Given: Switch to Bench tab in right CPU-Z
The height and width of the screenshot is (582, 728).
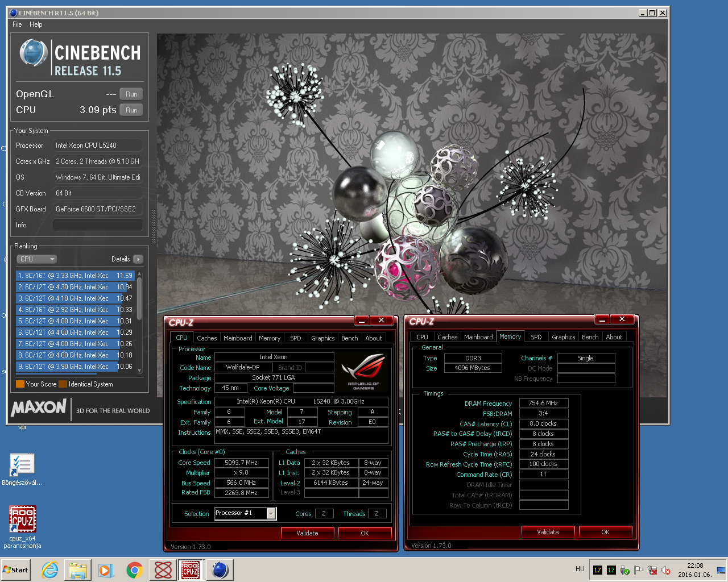Looking at the screenshot, I should pyautogui.click(x=590, y=337).
